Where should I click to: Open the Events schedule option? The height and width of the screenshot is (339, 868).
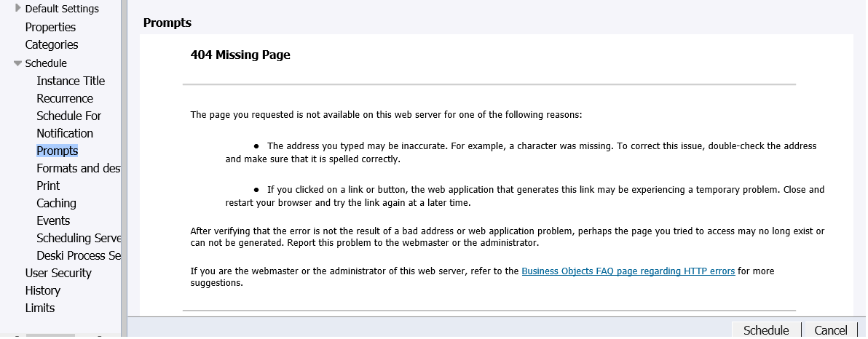tap(53, 220)
